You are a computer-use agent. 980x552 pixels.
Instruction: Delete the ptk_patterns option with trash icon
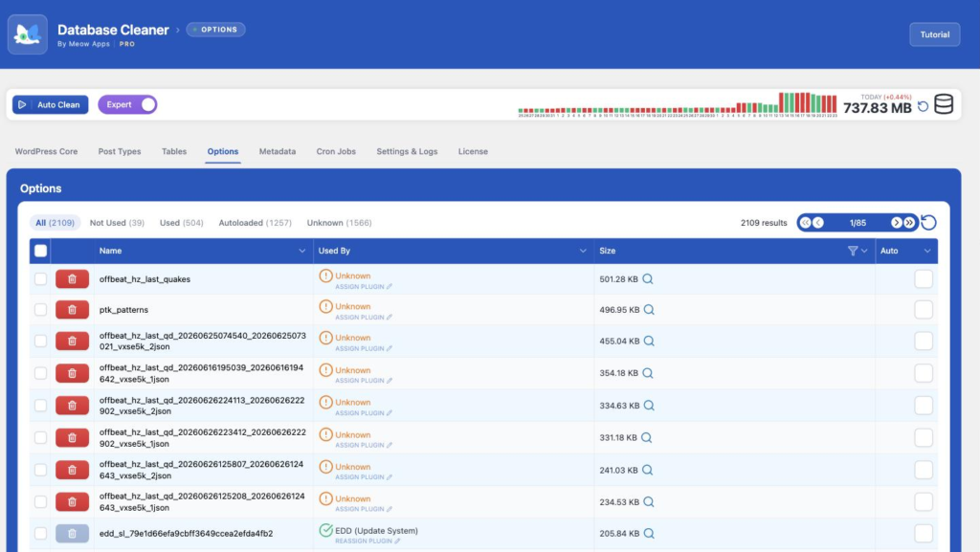click(72, 310)
